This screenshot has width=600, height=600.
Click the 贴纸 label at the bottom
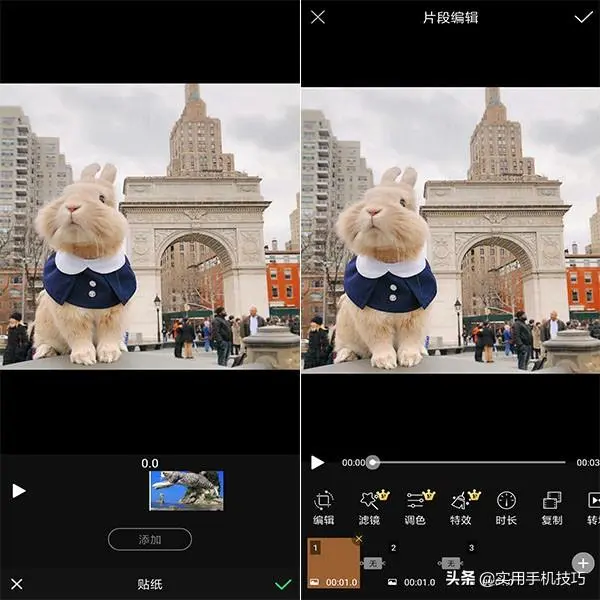pyautogui.click(x=150, y=584)
